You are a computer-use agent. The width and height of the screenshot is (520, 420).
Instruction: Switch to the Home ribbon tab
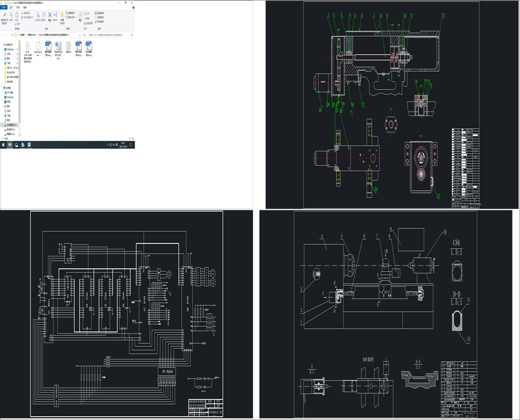(11, 7)
